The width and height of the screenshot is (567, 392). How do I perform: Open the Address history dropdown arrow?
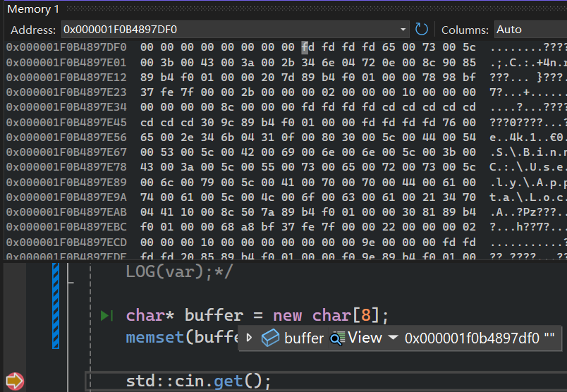(x=403, y=30)
